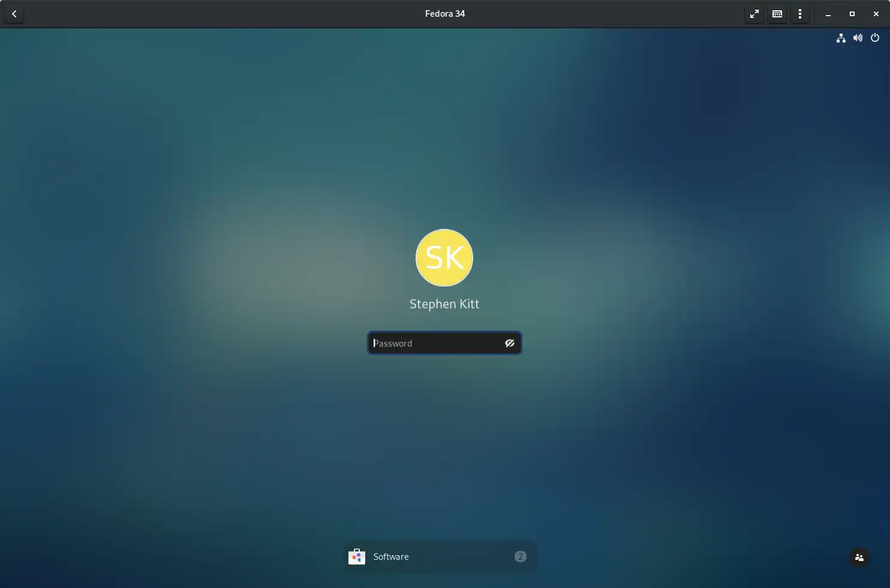Maximize the Fedora 34 window
890x588 pixels.
tap(852, 14)
